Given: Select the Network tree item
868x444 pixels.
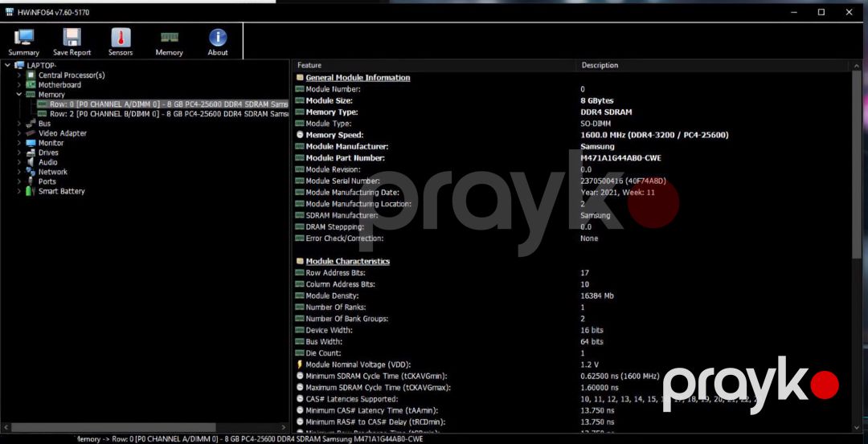Looking at the screenshot, I should [53, 172].
